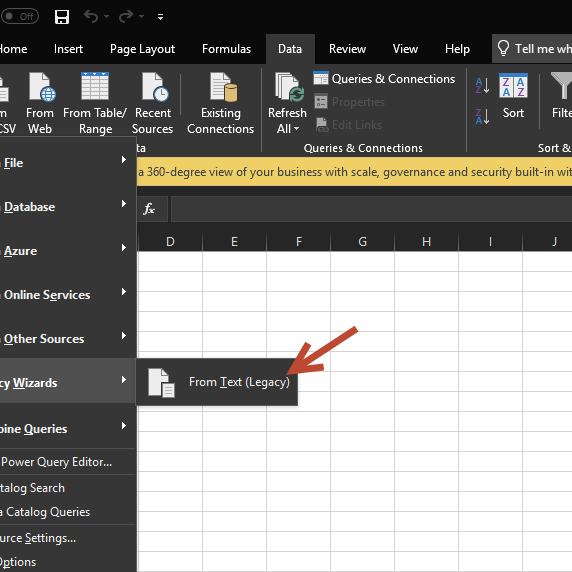Select column I header

point(490,241)
